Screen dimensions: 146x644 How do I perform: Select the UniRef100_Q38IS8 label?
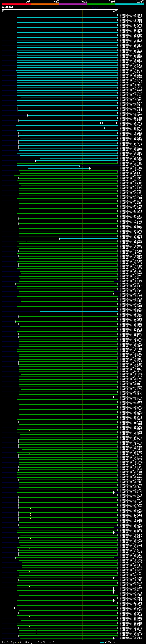(131, 55)
